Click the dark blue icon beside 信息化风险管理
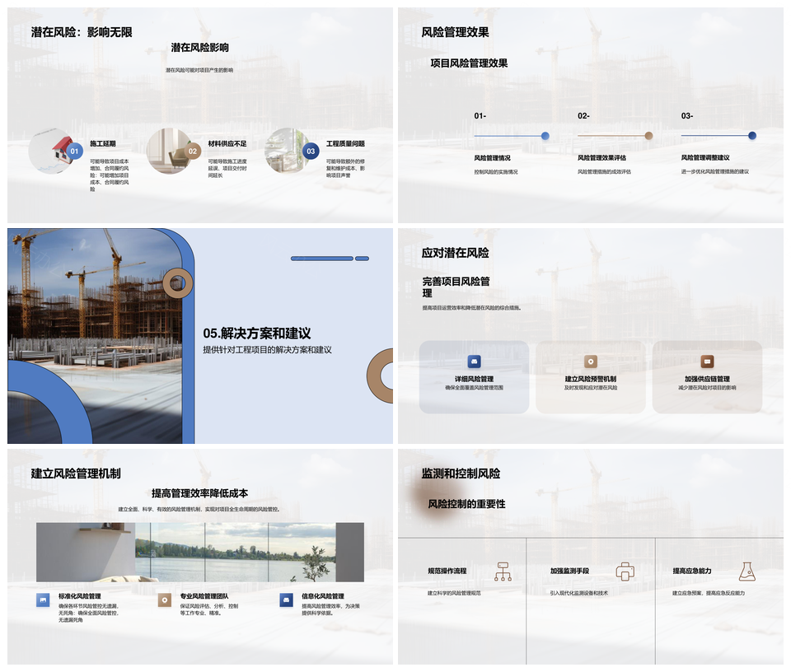This screenshot has width=791, height=672. (286, 600)
